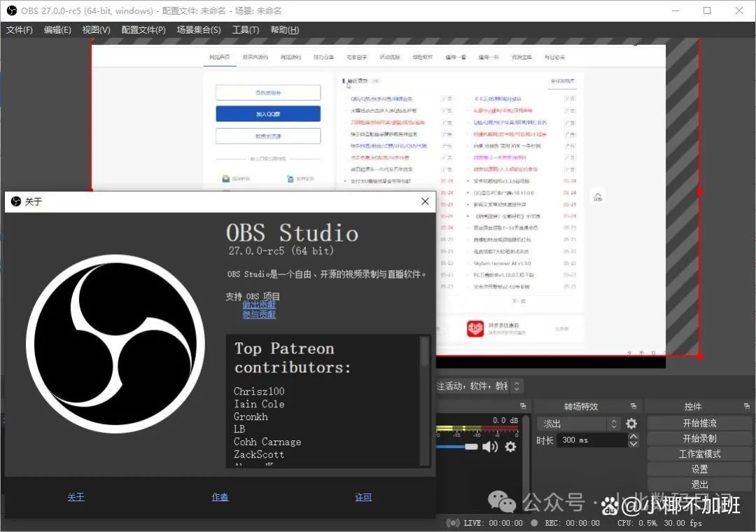Open the 编辑(E) menu
The height and width of the screenshot is (532, 756).
[x=57, y=30]
